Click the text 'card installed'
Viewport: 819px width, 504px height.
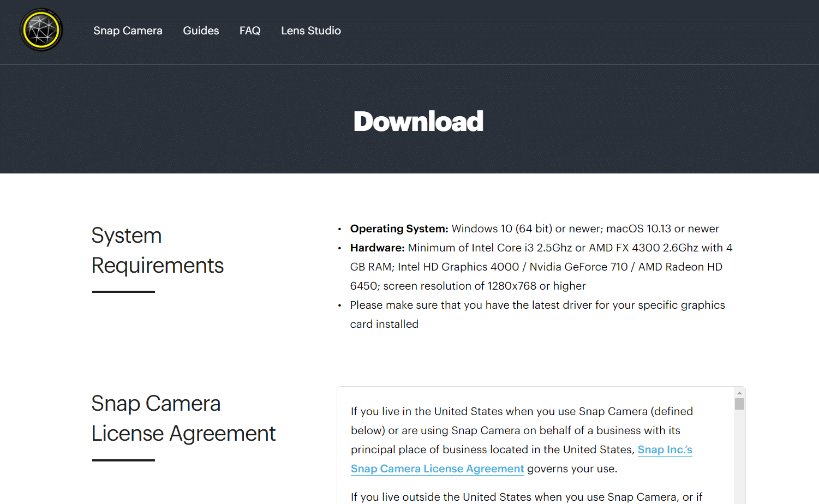(384, 324)
